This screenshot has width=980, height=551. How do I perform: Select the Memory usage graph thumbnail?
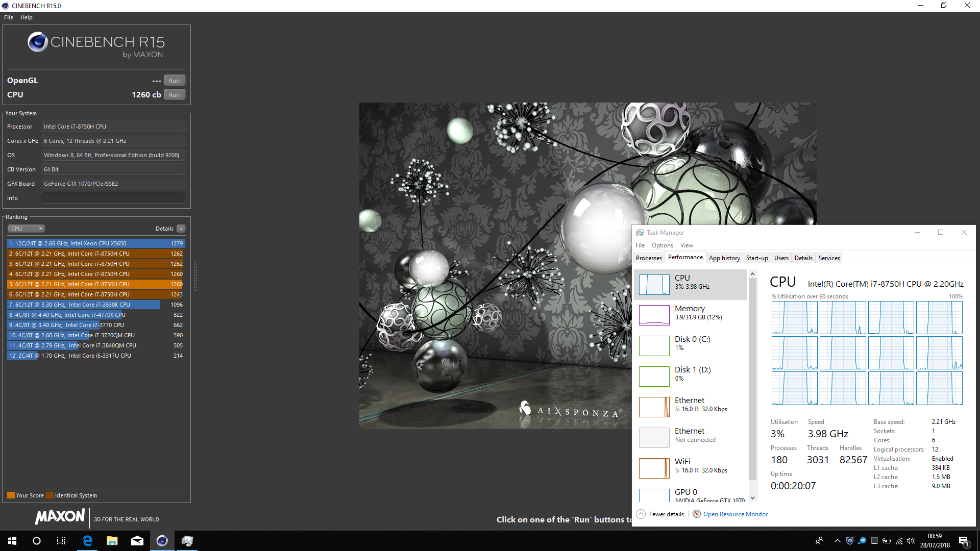tap(654, 315)
